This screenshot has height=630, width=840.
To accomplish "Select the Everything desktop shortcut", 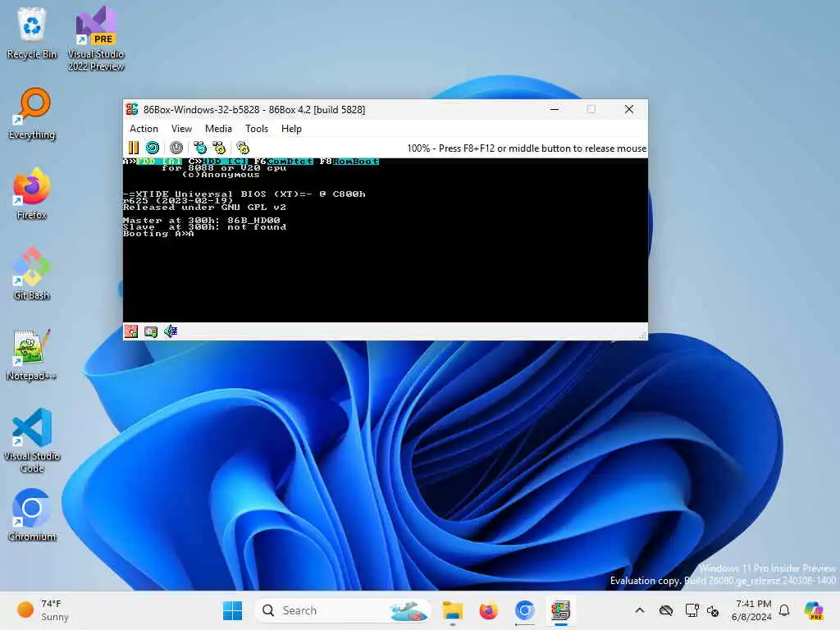I will (32, 113).
